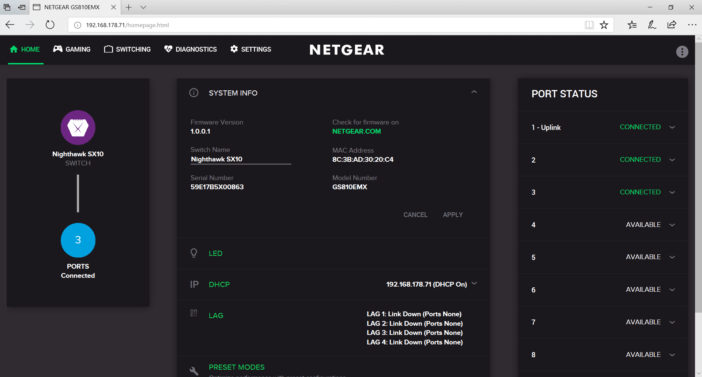702x377 pixels.
Task: Open a new browser tab
Action: click(128, 7)
